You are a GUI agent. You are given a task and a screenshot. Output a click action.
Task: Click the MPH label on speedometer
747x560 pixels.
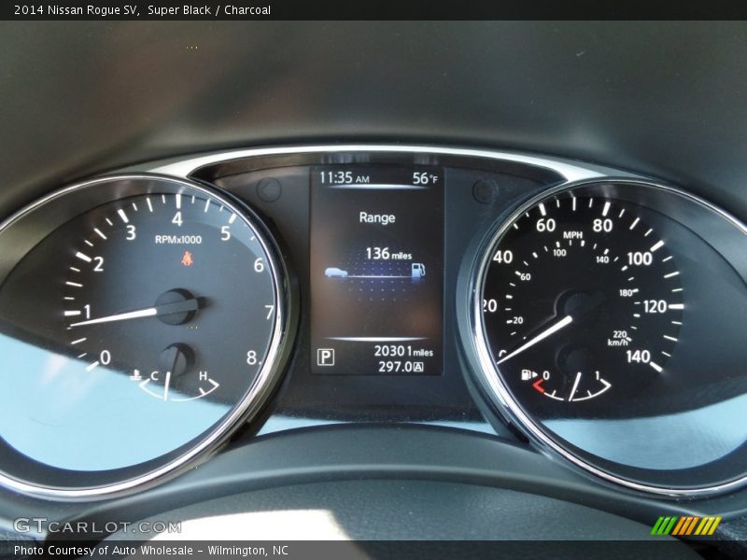click(x=572, y=235)
